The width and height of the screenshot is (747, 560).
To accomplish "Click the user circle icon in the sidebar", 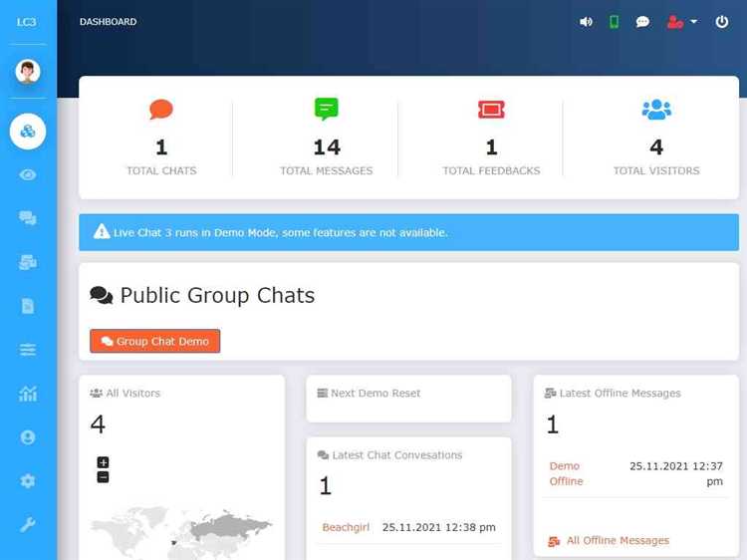I will (28, 437).
